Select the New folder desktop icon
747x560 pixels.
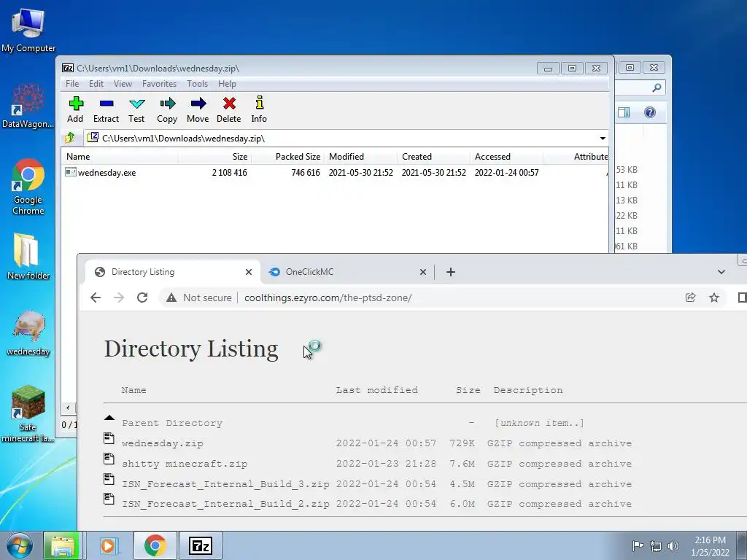(28, 256)
